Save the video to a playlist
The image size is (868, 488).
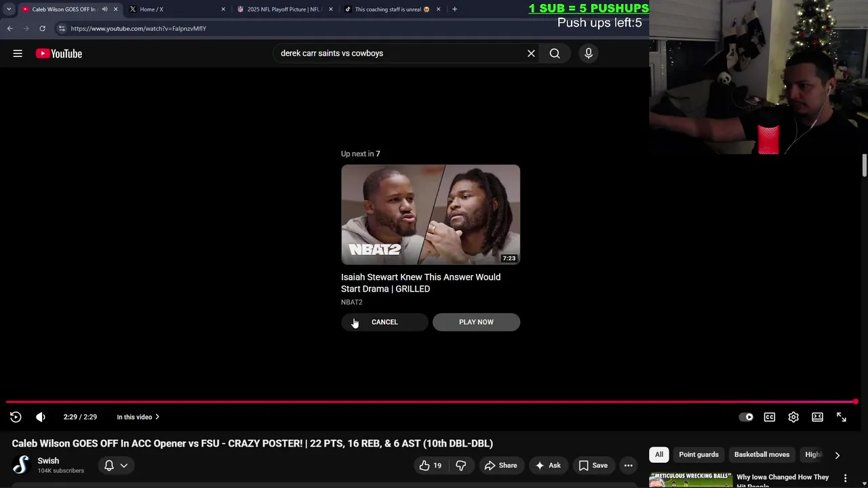click(x=593, y=465)
